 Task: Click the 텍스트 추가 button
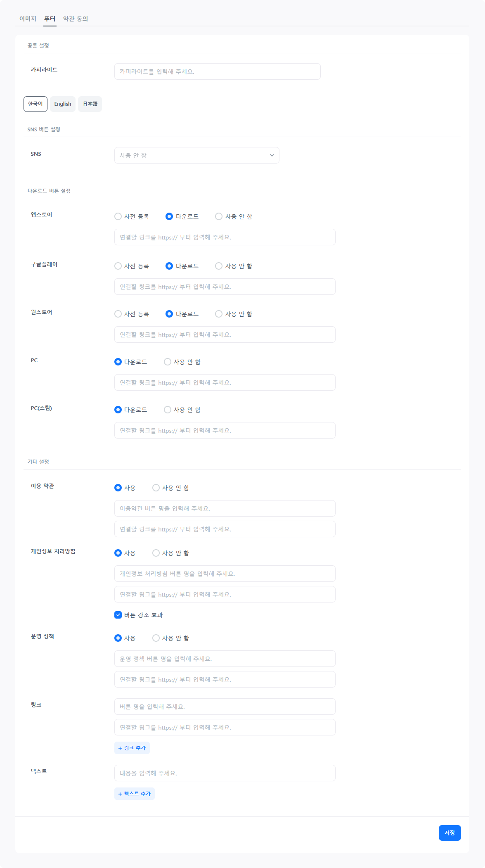coord(135,794)
